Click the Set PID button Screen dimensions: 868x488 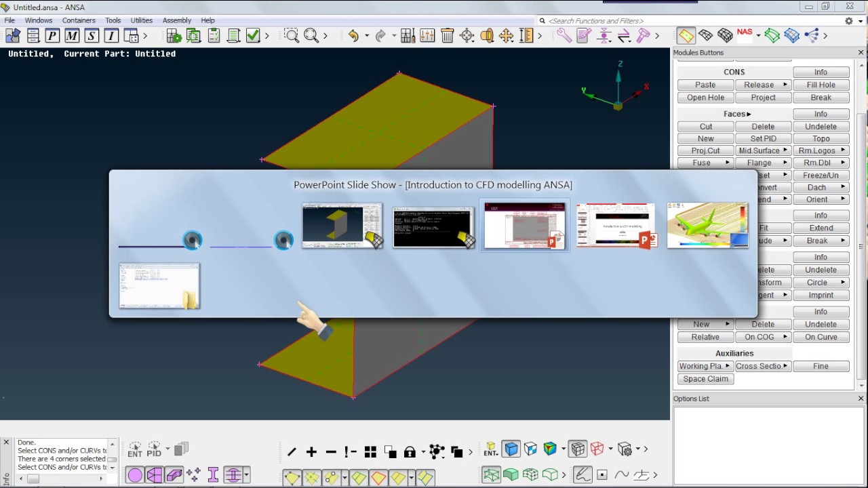coord(763,138)
